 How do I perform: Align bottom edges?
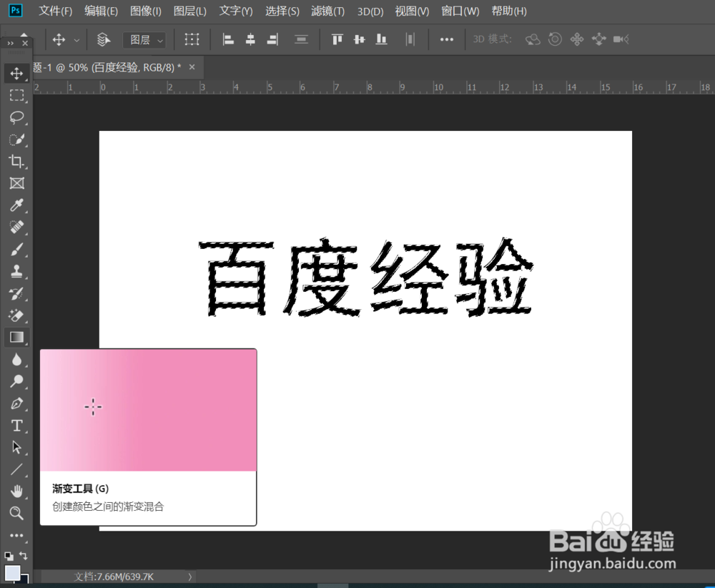(x=381, y=39)
